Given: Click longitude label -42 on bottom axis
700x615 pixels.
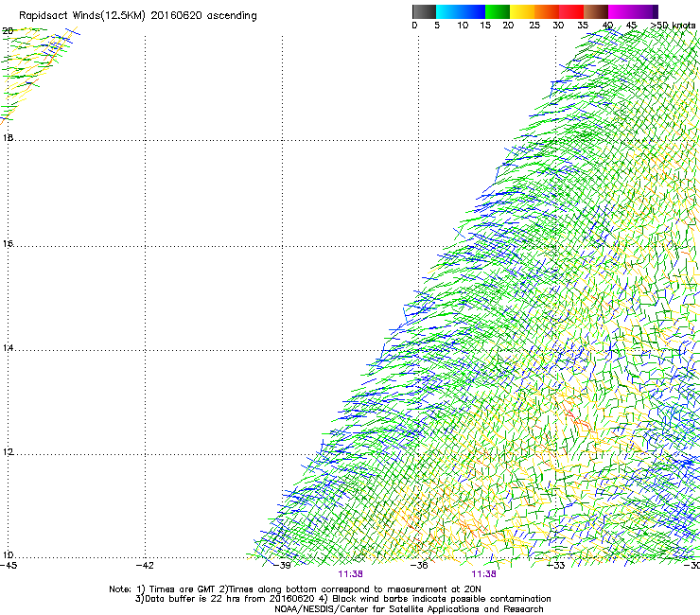Looking at the screenshot, I should (145, 566).
